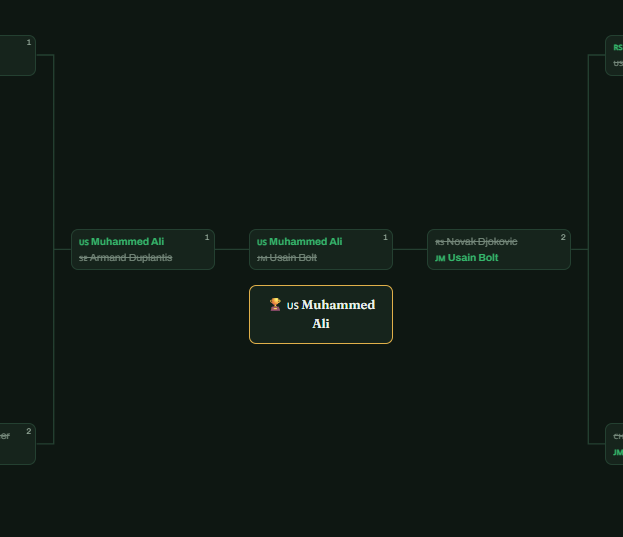Click green Usain Bolt winner below Novak Djokovic
Screen dimensions: 623x537
pyautogui.click(x=473, y=258)
